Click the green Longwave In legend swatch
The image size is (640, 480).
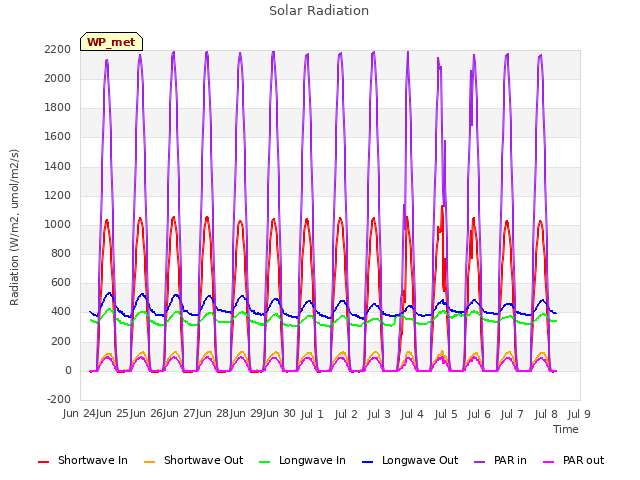[265, 462]
